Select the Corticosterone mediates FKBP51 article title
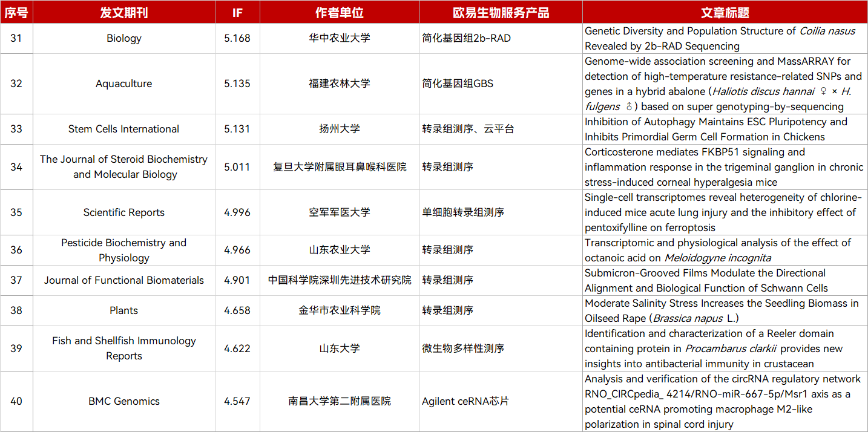This screenshot has height=432, width=868. coord(725,167)
